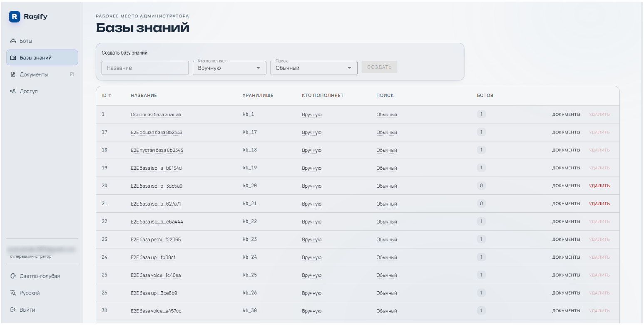Click the Создать button
The image size is (644, 325).
click(379, 67)
